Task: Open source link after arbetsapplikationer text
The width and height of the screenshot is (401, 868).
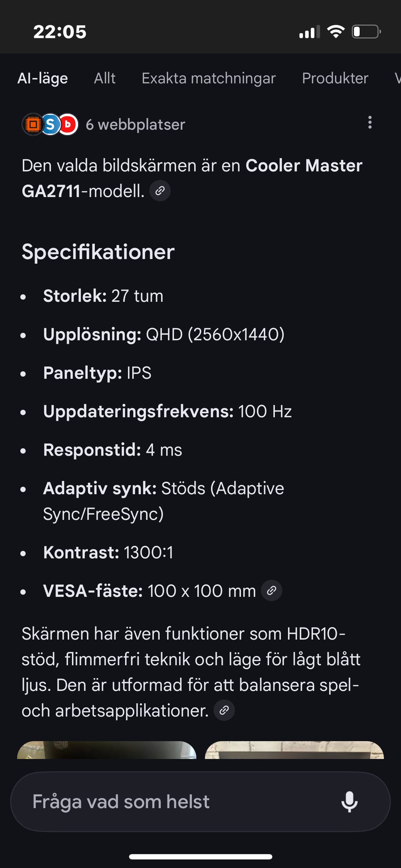Action: [224, 710]
